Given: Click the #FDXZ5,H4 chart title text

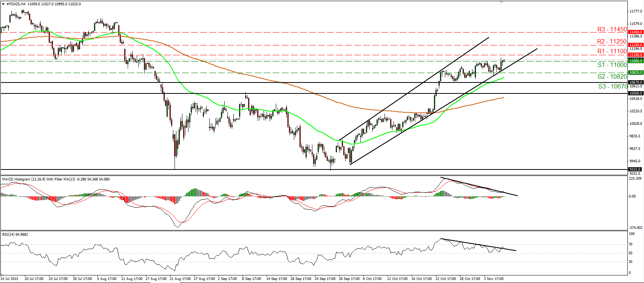Looking at the screenshot, I should tap(16, 4).
